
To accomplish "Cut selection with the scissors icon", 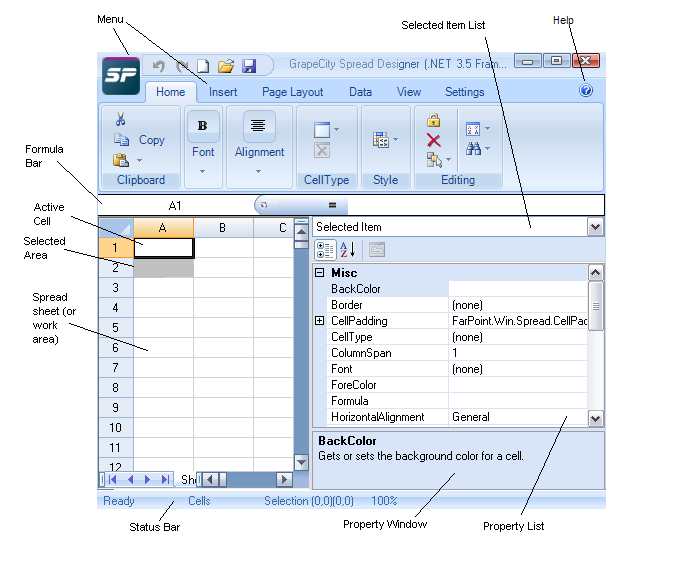I will [121, 119].
